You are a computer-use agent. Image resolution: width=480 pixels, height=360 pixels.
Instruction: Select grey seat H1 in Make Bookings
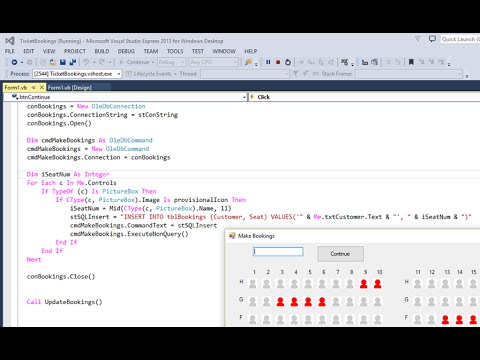click(253, 284)
